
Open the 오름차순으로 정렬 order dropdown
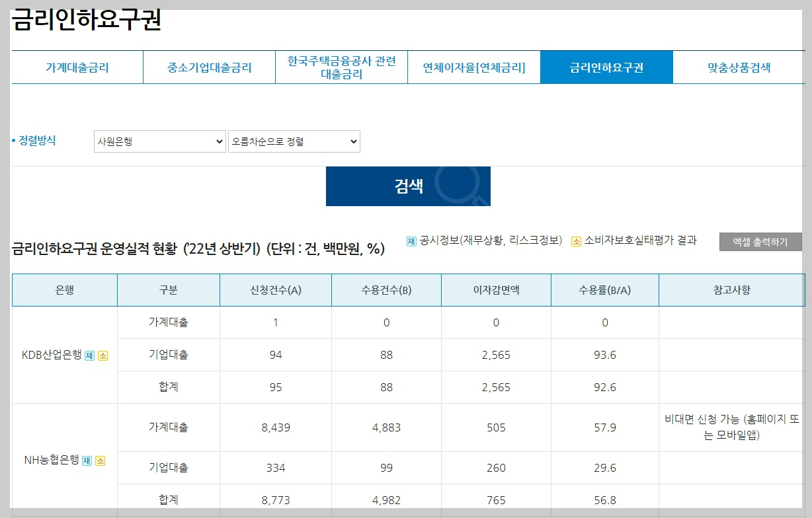tap(294, 141)
